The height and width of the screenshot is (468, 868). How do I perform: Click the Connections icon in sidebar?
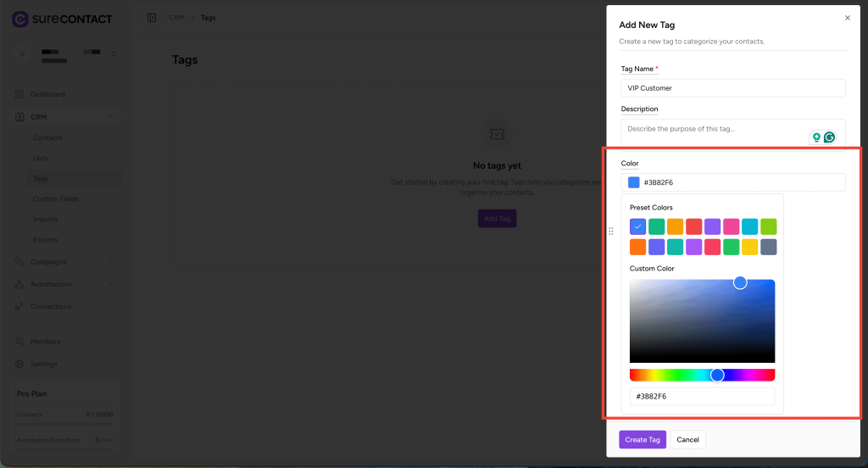[19, 306]
